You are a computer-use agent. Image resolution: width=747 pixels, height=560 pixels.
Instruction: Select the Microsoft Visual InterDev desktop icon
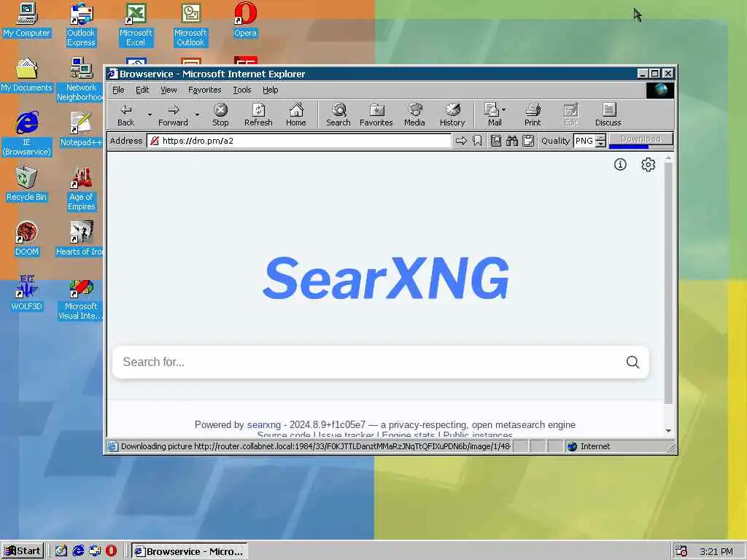point(81,298)
